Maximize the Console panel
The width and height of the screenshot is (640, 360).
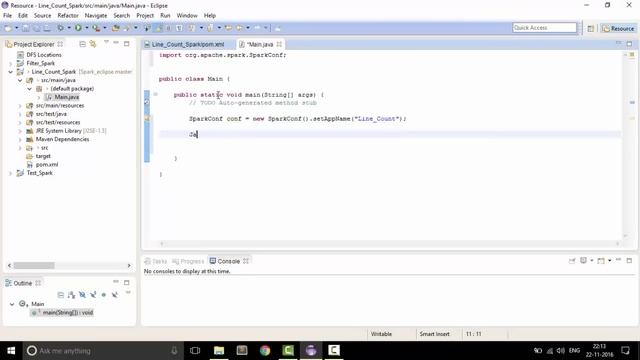point(629,260)
